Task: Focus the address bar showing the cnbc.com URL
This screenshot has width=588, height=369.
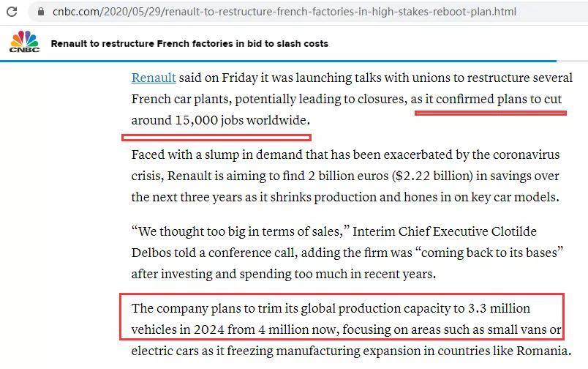Action: (307, 12)
